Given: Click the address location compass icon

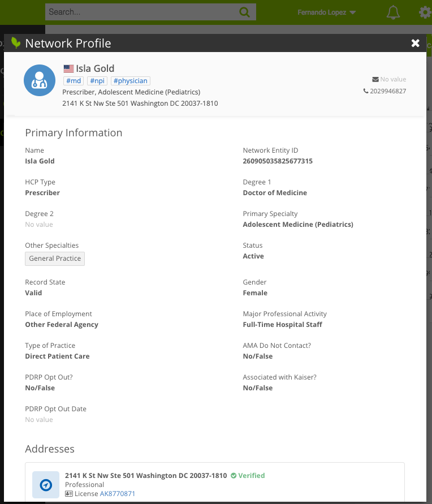Looking at the screenshot, I should (46, 485).
